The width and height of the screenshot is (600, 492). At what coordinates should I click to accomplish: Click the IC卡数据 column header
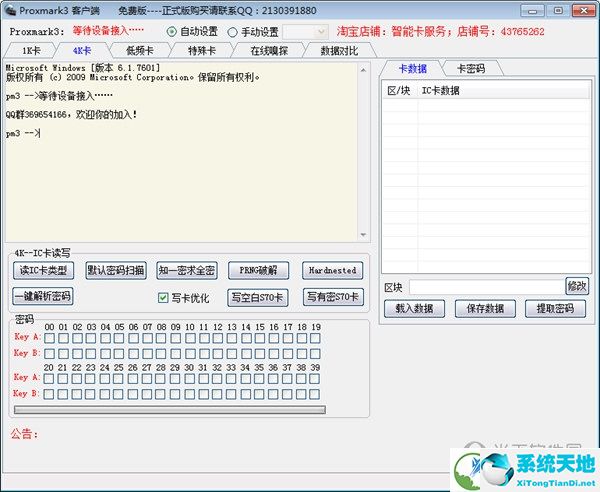point(504,91)
